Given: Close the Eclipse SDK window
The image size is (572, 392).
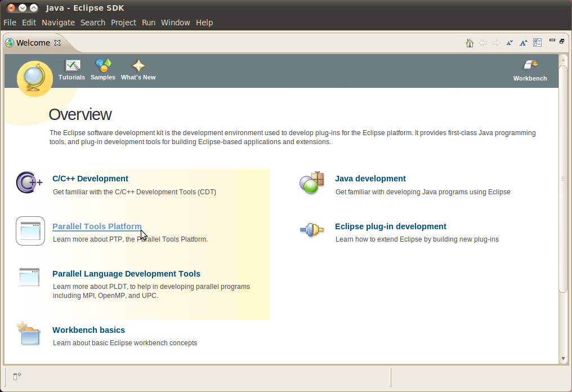Looking at the screenshot, I should point(11,8).
